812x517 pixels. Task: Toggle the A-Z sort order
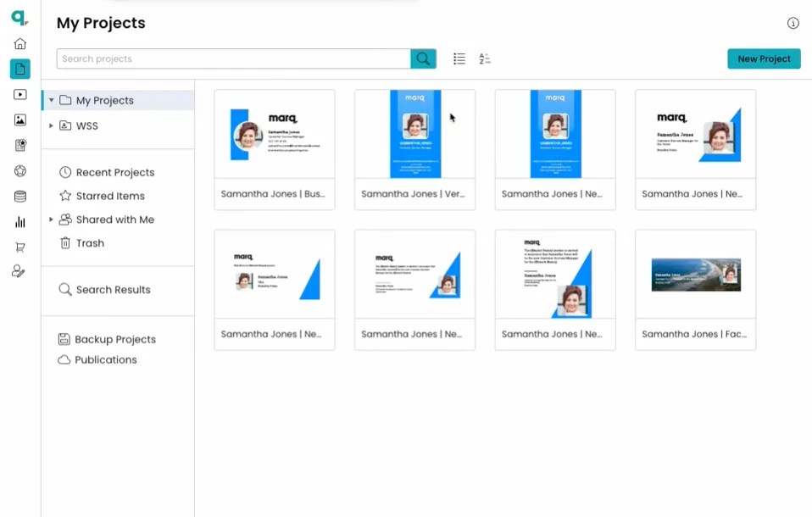pyautogui.click(x=485, y=58)
